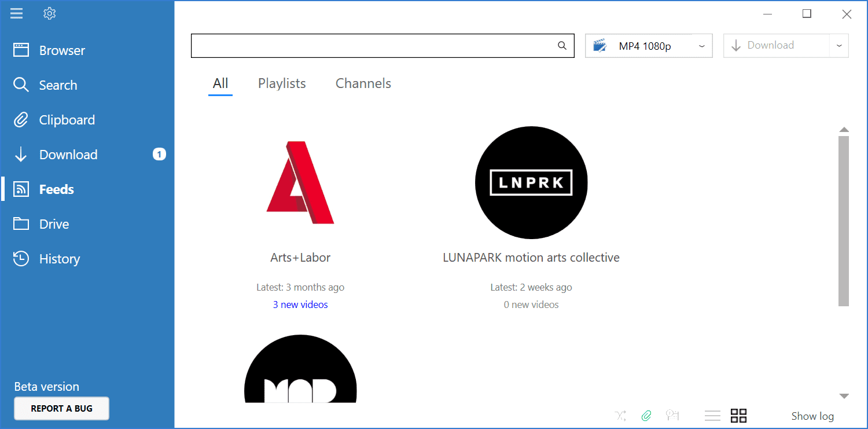Screen dimensions: 868x429
Task: Expand the Download button options arrow
Action: pyautogui.click(x=839, y=46)
